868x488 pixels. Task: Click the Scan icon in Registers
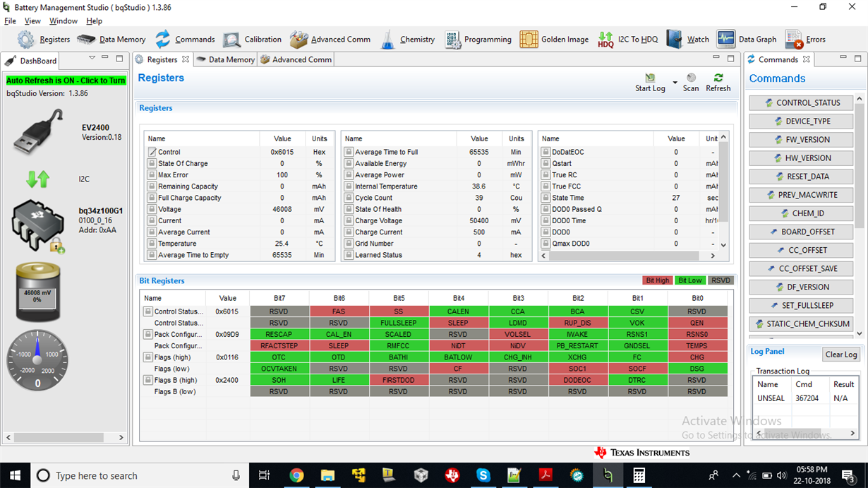click(691, 78)
